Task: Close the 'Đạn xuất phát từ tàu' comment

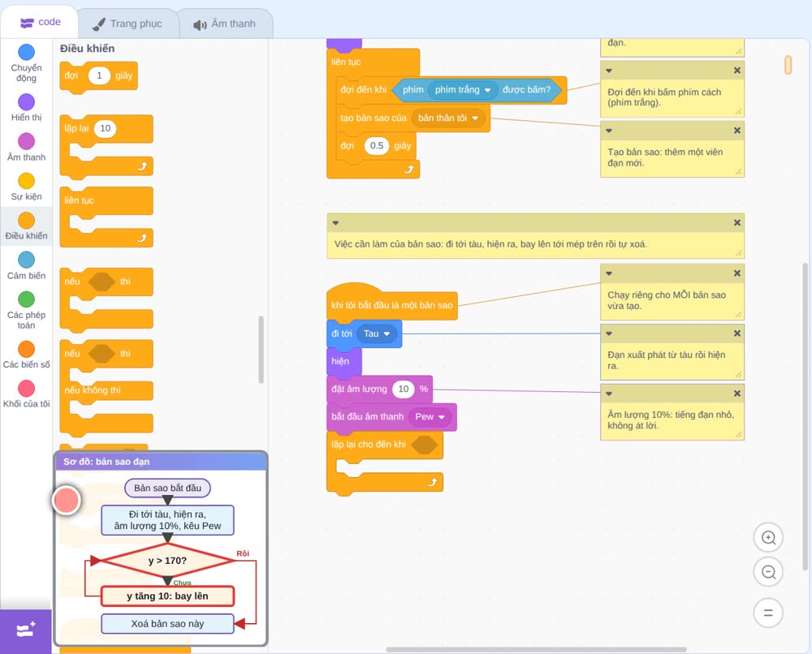Action: 737,333
